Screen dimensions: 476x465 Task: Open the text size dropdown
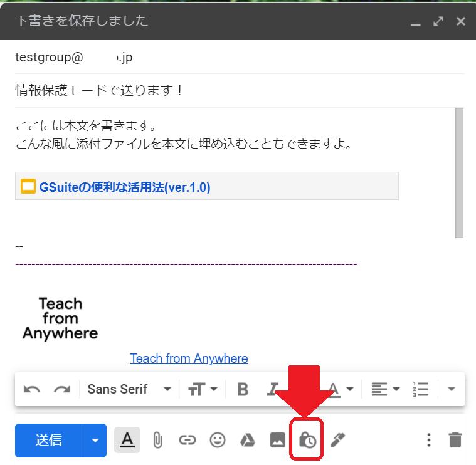point(203,389)
